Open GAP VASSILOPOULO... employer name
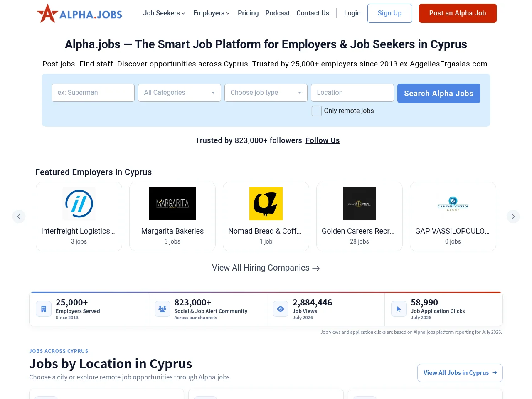 [x=452, y=231]
